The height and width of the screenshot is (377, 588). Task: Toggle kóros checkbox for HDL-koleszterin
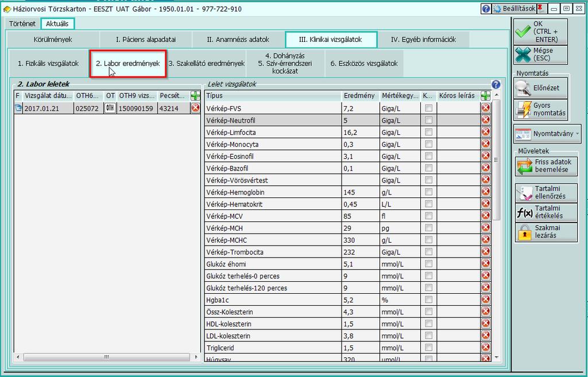[428, 324]
